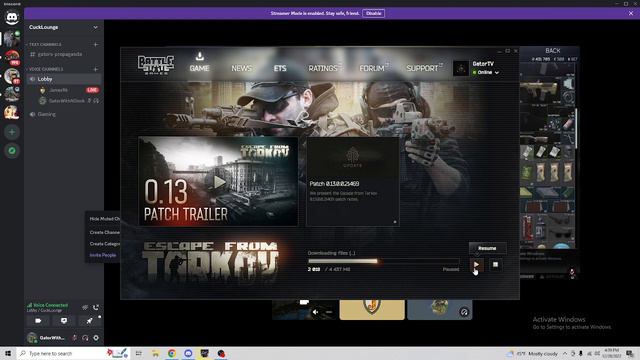This screenshot has width=640, height=360.
Task: Toggle microphone mute in Discord user panel
Action: [x=74, y=338]
